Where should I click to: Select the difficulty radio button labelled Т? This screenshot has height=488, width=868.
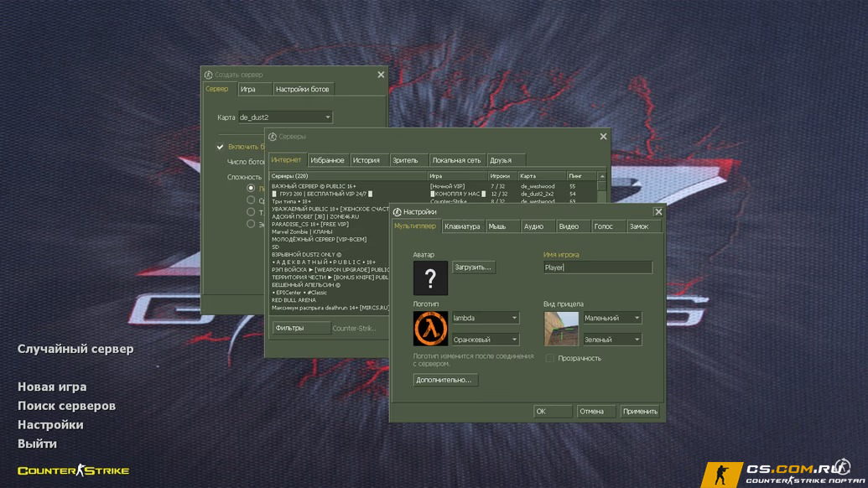(x=251, y=212)
